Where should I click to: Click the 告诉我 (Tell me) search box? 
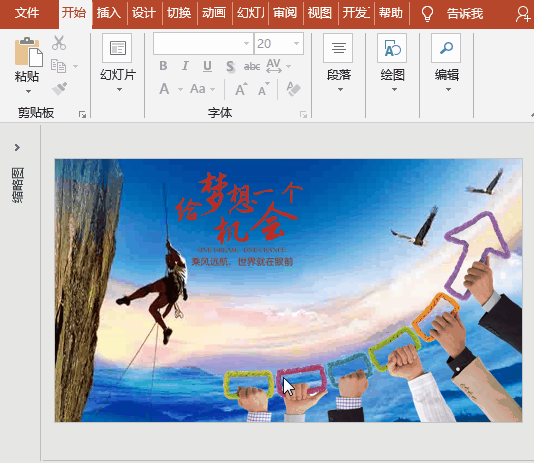point(465,14)
